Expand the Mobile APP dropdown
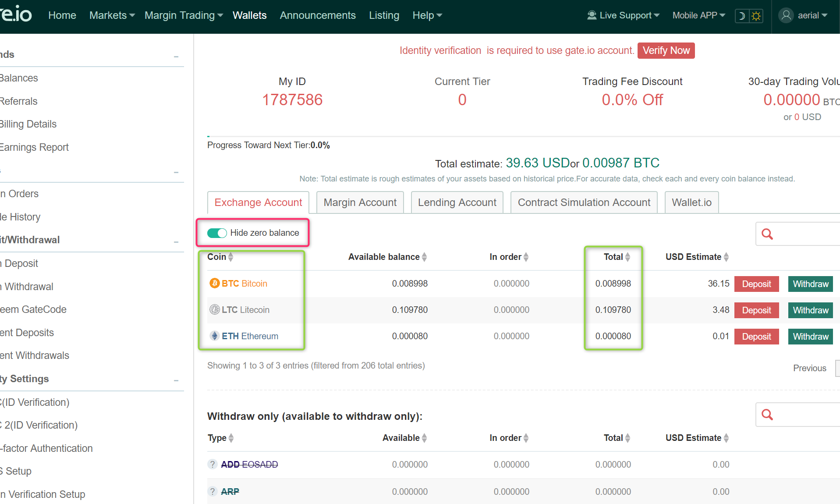This screenshot has width=840, height=504. [699, 15]
